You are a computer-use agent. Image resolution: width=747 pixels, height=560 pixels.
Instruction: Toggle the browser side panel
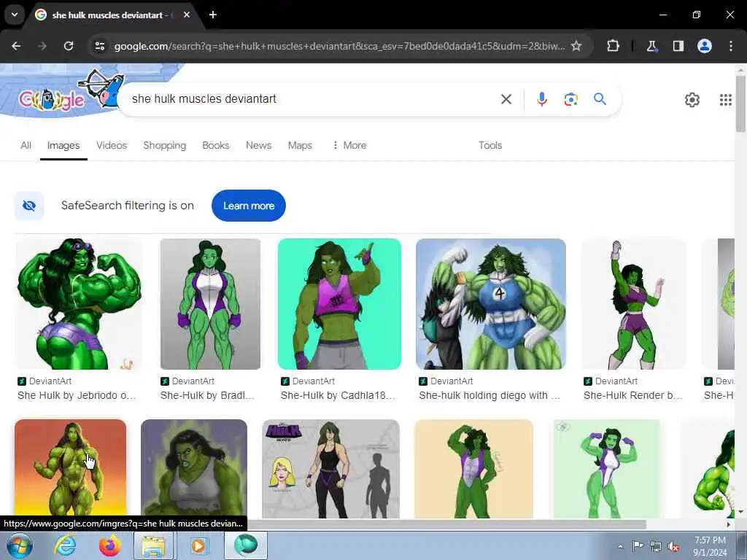click(x=678, y=46)
